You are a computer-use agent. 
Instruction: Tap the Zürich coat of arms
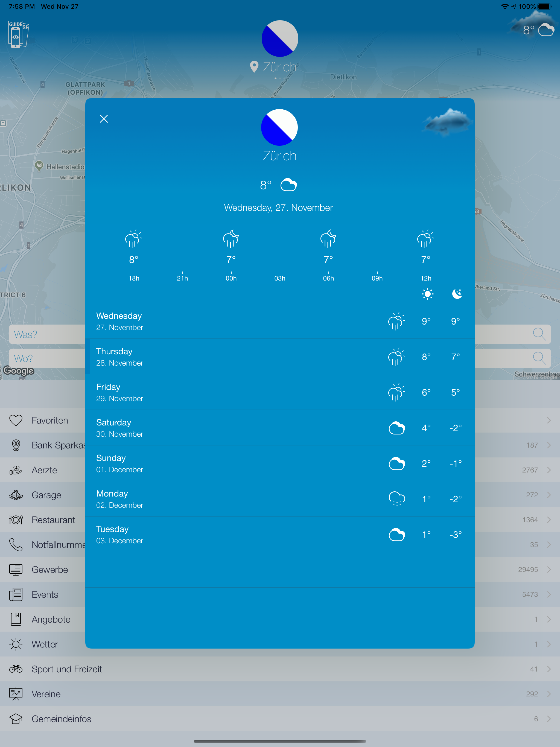[x=279, y=127]
